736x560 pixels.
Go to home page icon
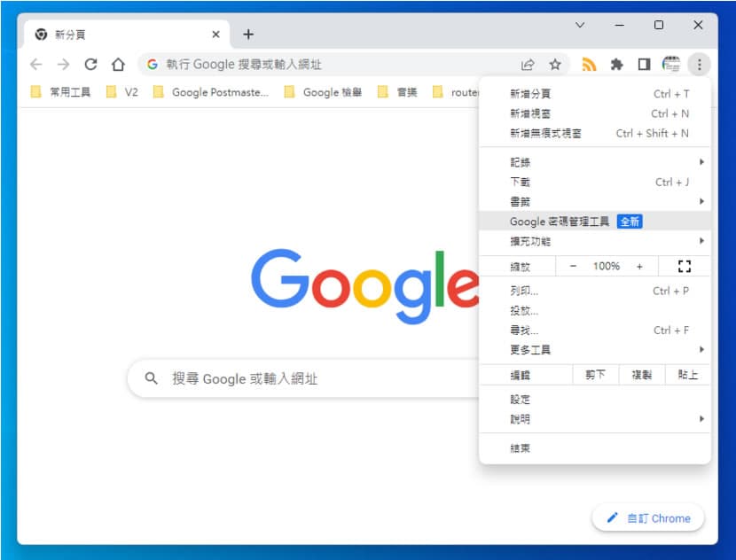tap(118, 65)
